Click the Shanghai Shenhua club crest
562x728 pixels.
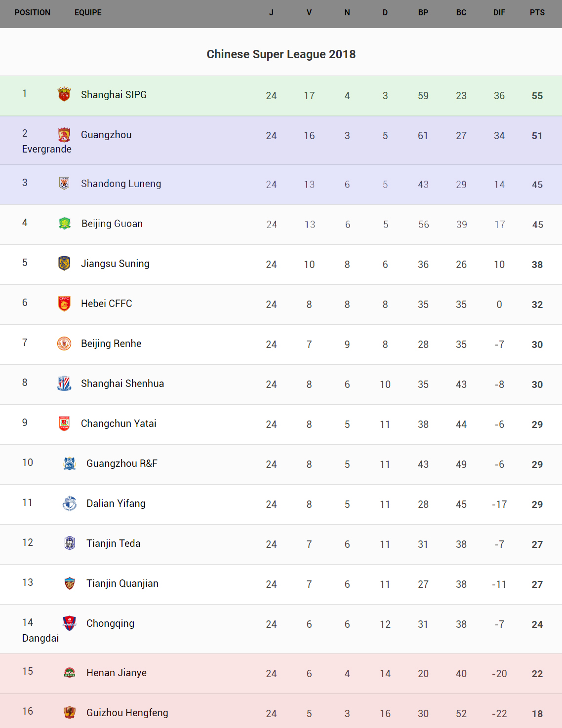pos(64,383)
